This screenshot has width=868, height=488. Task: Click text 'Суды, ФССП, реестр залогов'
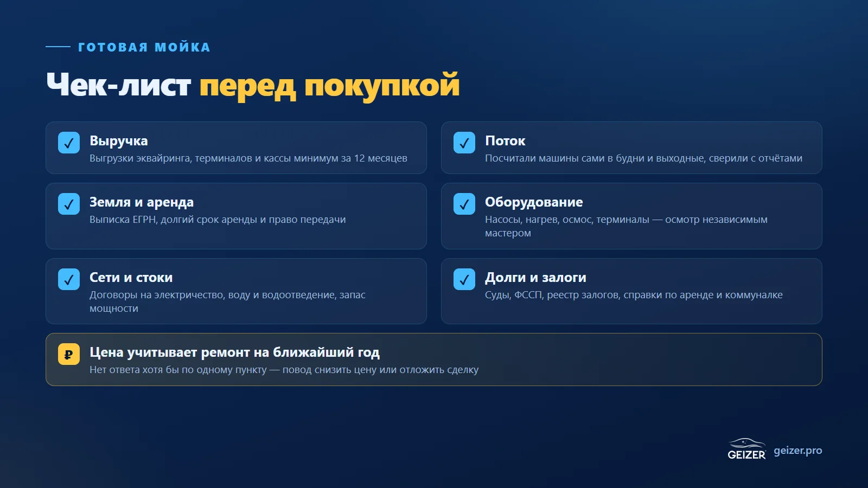point(553,295)
